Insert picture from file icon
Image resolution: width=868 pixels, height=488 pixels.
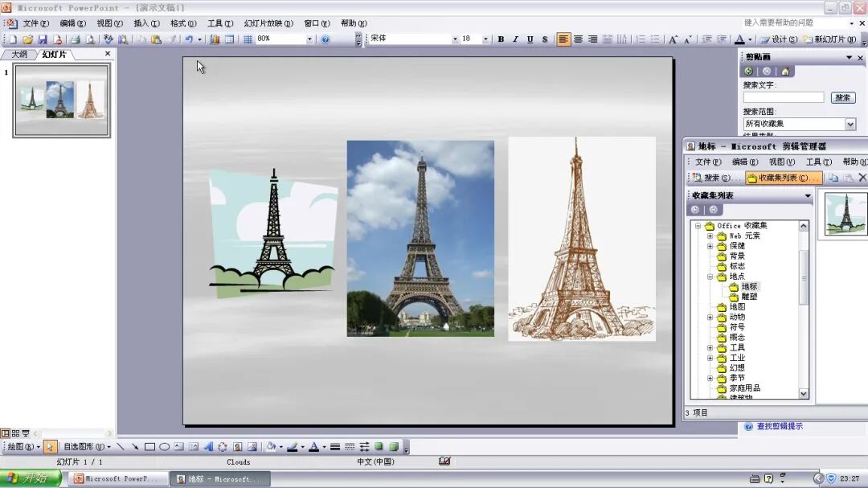click(252, 446)
